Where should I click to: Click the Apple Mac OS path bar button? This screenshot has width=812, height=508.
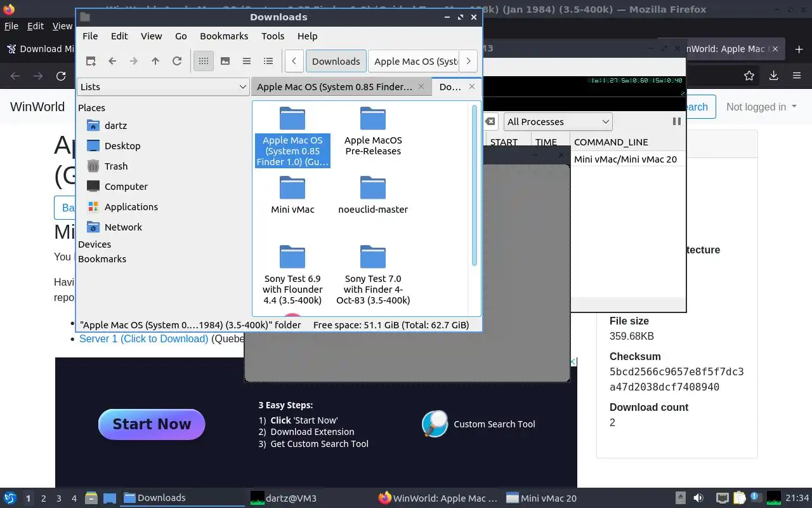pyautogui.click(x=413, y=61)
